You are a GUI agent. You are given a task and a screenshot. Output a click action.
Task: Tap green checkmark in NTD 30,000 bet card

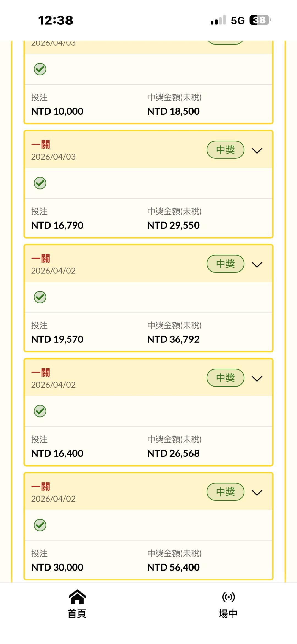[x=40, y=525]
